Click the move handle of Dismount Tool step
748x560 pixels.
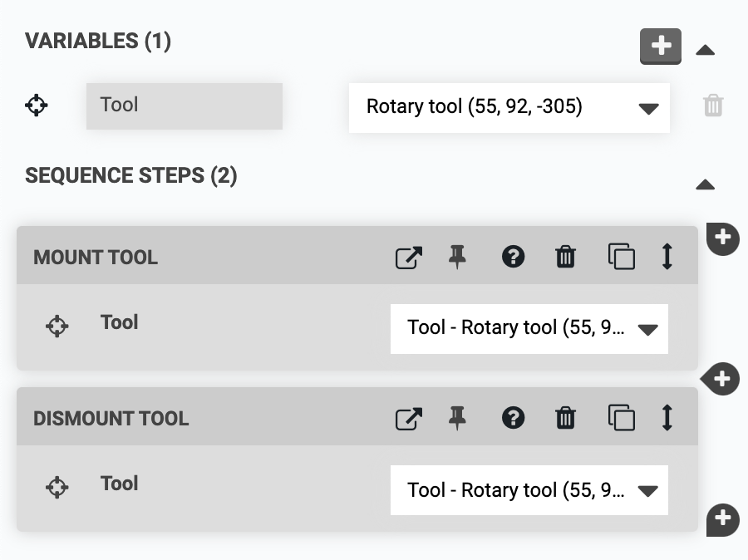(x=667, y=418)
